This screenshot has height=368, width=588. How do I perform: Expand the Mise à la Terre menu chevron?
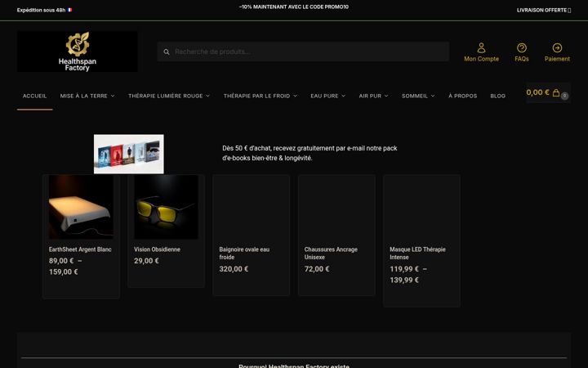point(113,96)
